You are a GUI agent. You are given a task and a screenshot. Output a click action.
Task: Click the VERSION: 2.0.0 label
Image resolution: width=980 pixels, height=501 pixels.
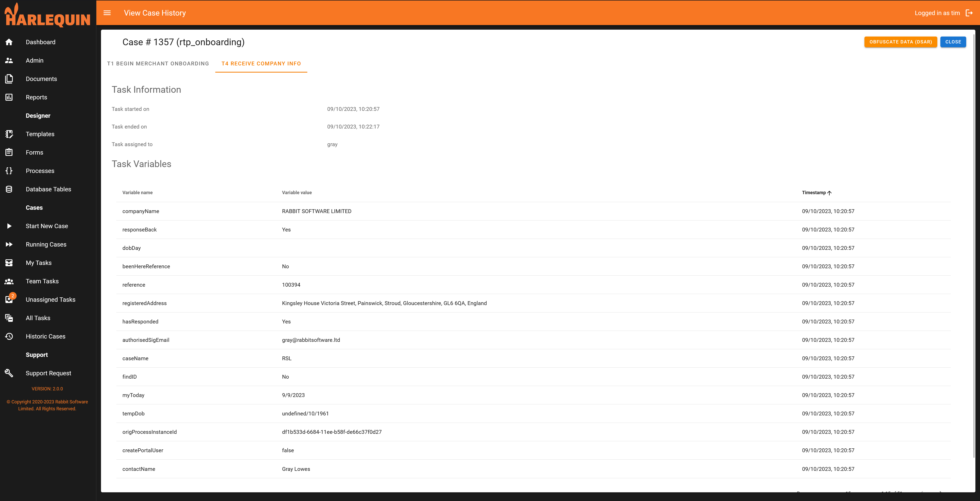pos(47,389)
